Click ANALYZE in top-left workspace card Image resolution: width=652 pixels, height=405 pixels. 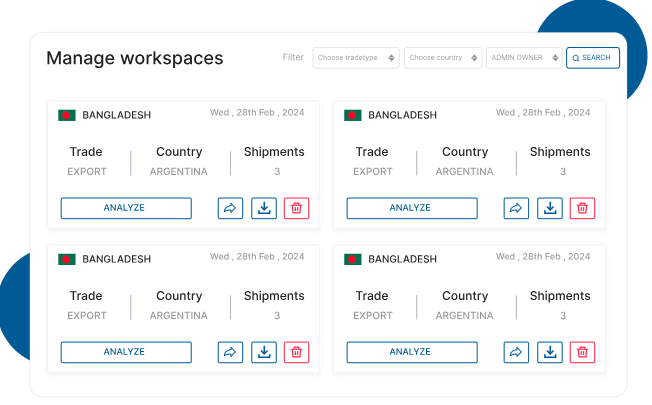126,208
